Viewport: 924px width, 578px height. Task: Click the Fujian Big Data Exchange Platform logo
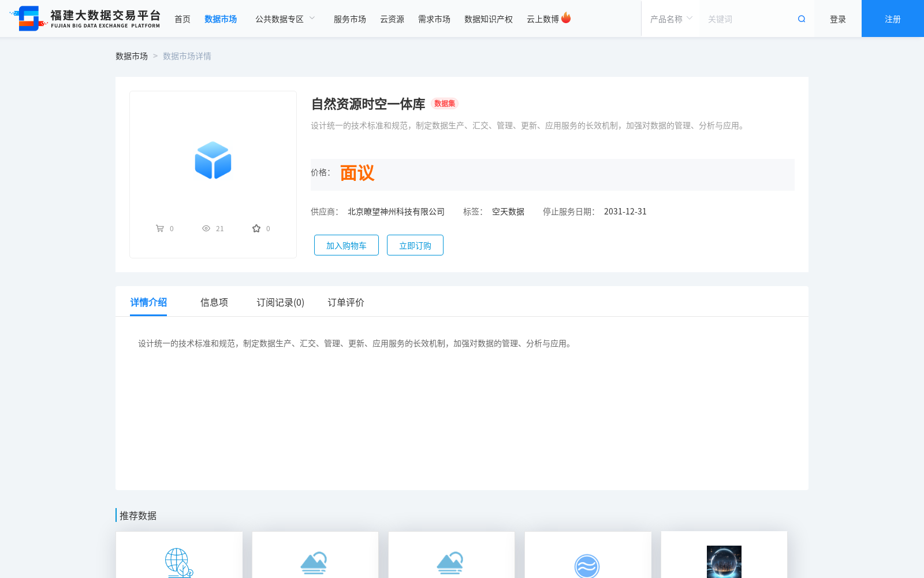pos(85,18)
